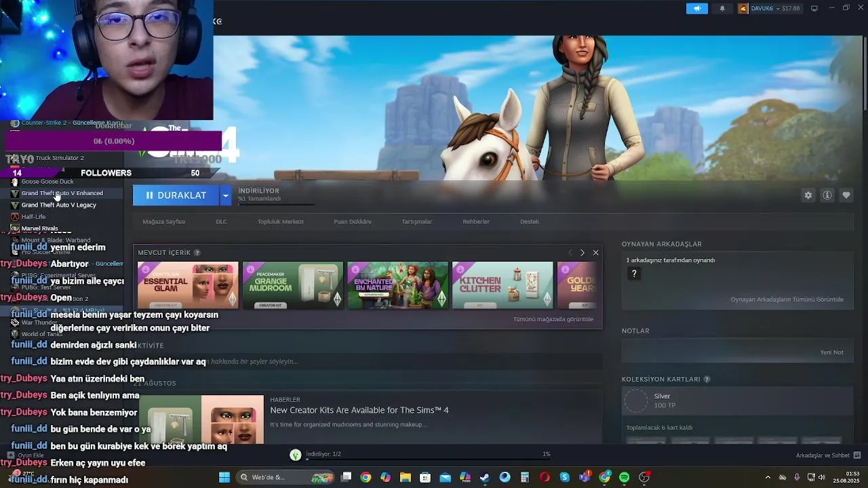The height and width of the screenshot is (488, 868).
Task: Click taskbar search box Web'de
Action: pyautogui.click(x=285, y=477)
